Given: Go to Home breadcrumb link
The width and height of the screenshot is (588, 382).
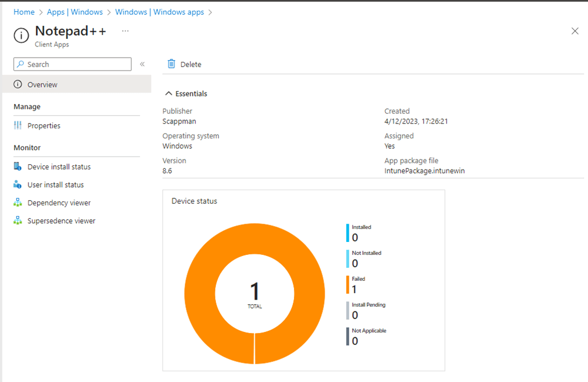Looking at the screenshot, I should pos(24,12).
